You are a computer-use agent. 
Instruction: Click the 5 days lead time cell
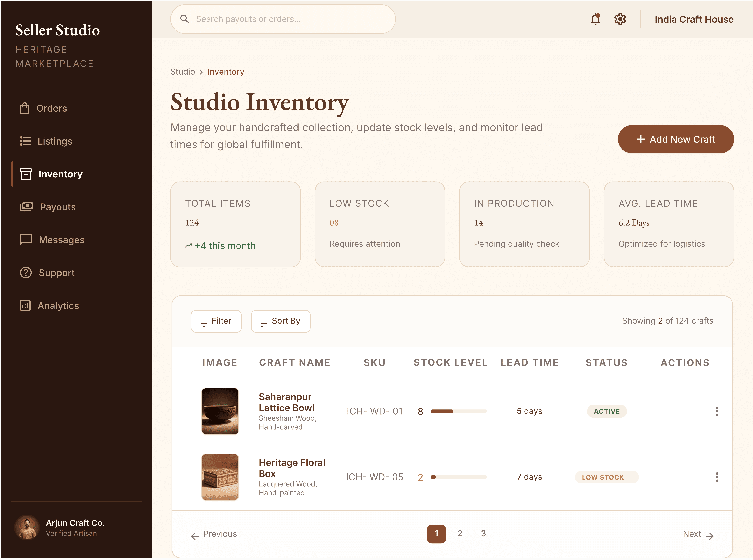(x=529, y=411)
